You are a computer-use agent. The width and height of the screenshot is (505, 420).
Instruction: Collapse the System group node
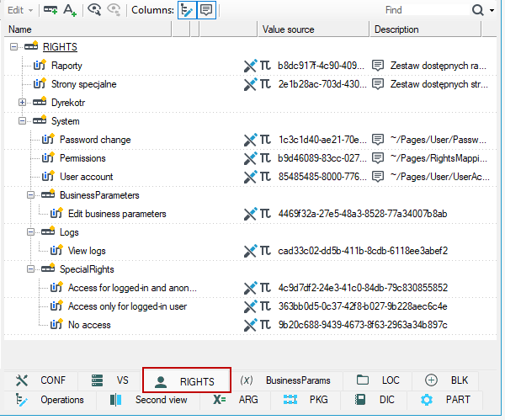tap(22, 121)
